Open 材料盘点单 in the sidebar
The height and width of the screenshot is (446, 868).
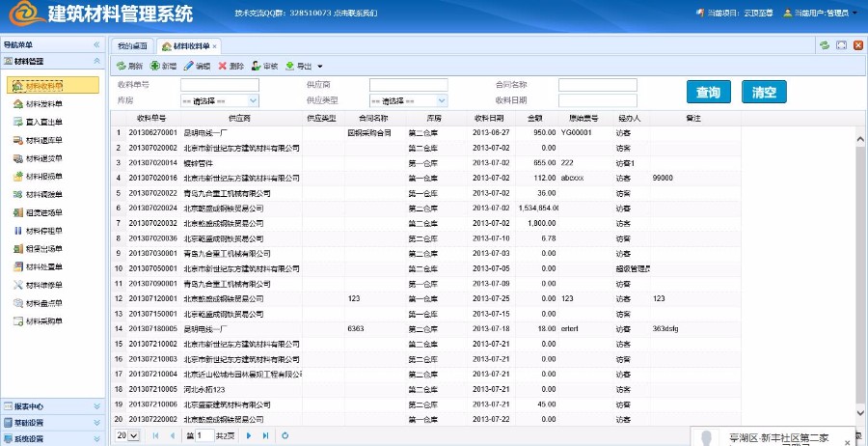[38, 303]
